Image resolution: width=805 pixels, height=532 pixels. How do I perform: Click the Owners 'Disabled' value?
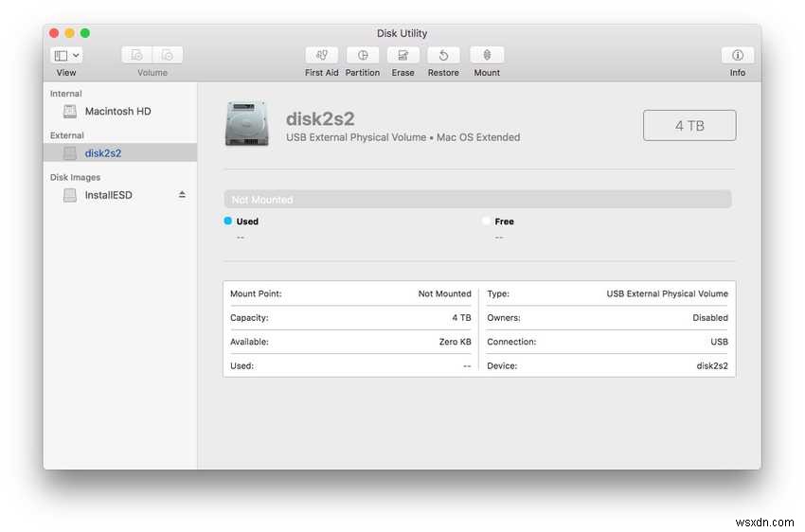click(710, 317)
